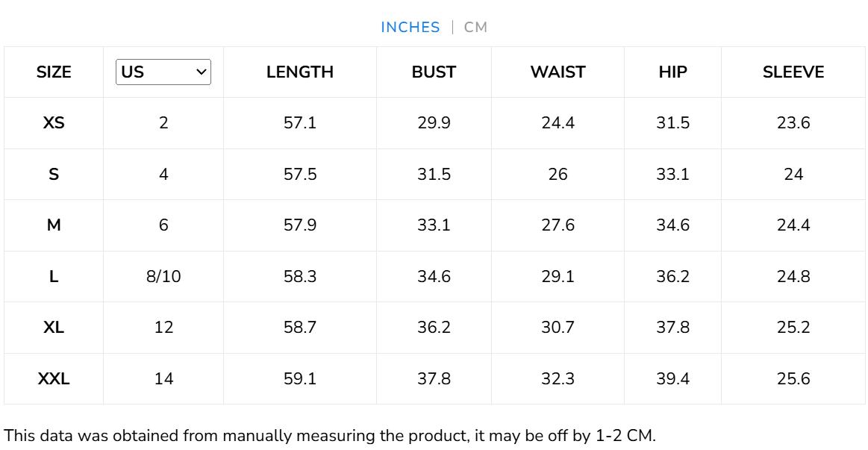868x450 pixels.
Task: Click the LENGTH column header
Action: [300, 72]
